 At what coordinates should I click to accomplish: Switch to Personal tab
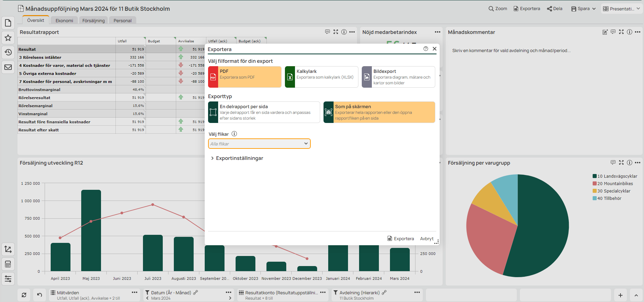tap(122, 20)
